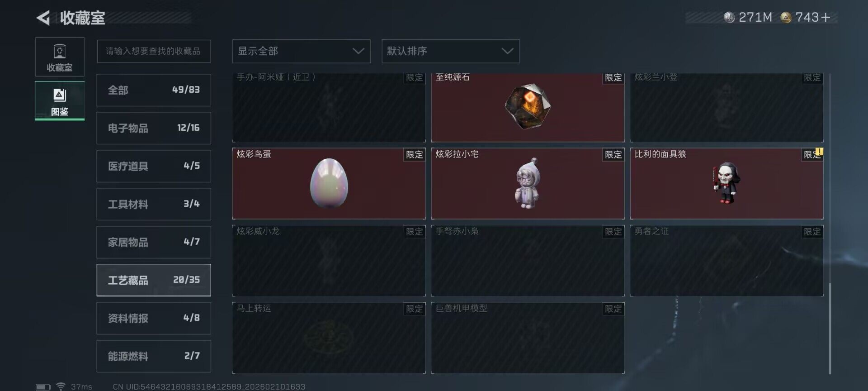This screenshot has height=391, width=868.
Task: Click the 炫彩鸟蛋 egg icon
Action: [329, 183]
